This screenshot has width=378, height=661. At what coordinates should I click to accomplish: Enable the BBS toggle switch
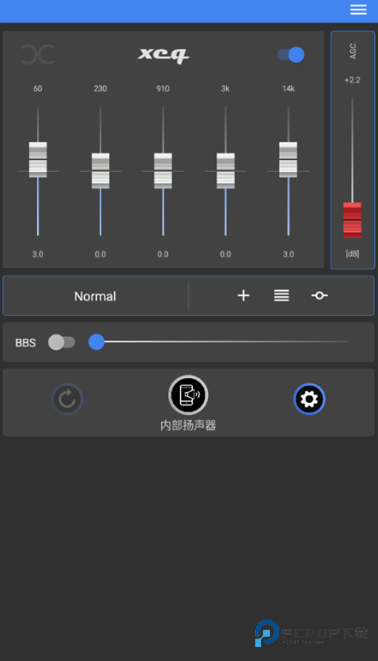(62, 342)
